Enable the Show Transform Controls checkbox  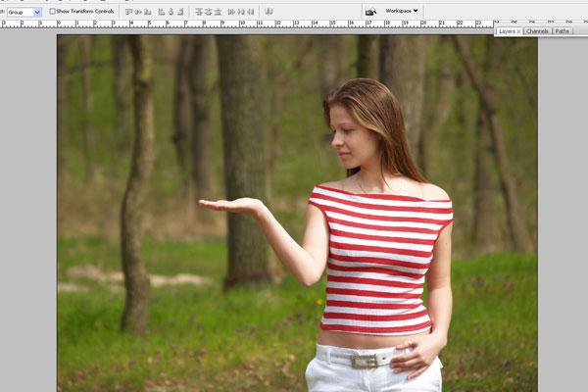(52, 12)
